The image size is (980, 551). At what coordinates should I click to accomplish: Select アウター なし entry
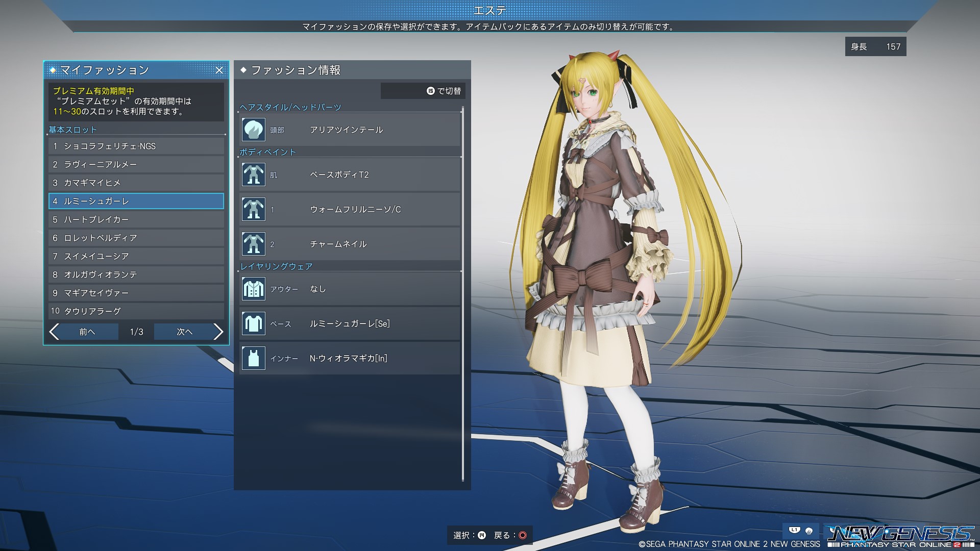click(x=350, y=289)
